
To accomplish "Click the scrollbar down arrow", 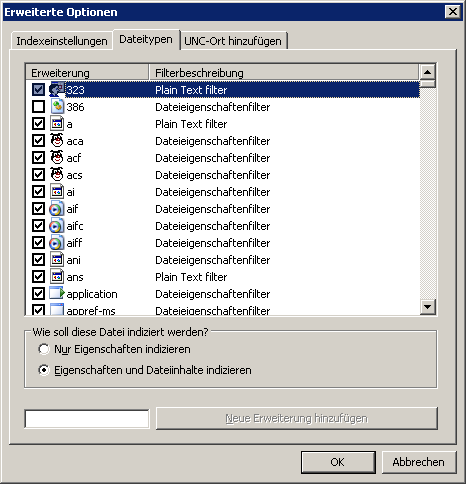I will pyautogui.click(x=428, y=306).
